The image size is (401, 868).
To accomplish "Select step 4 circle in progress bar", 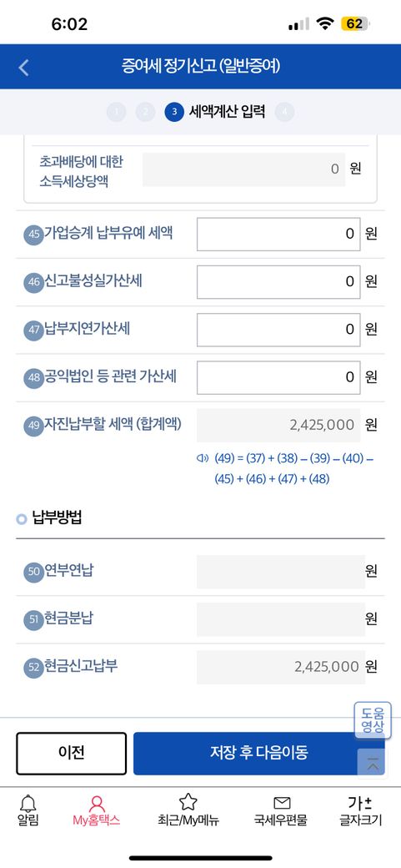I will point(284,113).
